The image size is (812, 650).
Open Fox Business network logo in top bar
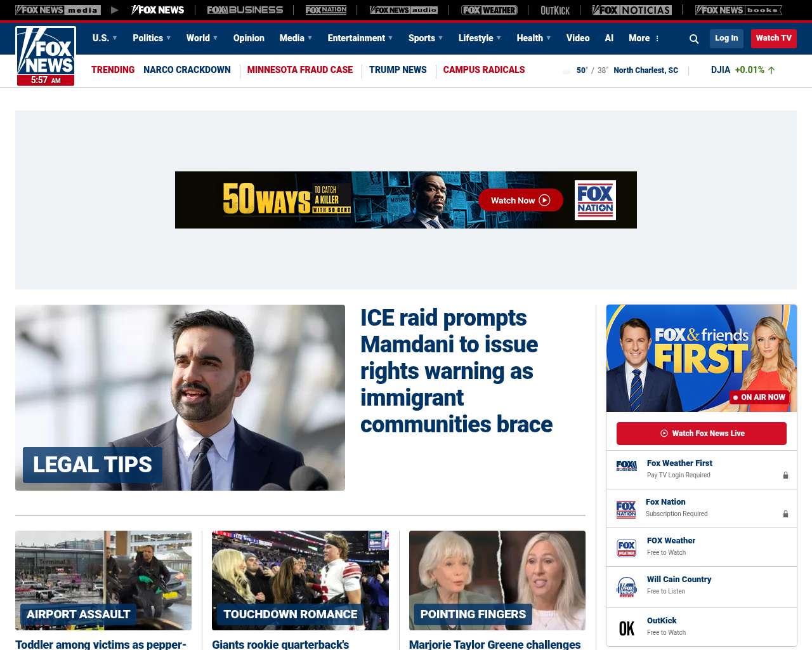click(x=245, y=10)
